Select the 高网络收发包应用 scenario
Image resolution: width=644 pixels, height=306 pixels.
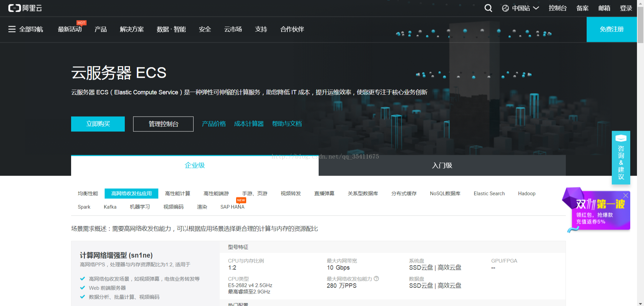pos(131,193)
